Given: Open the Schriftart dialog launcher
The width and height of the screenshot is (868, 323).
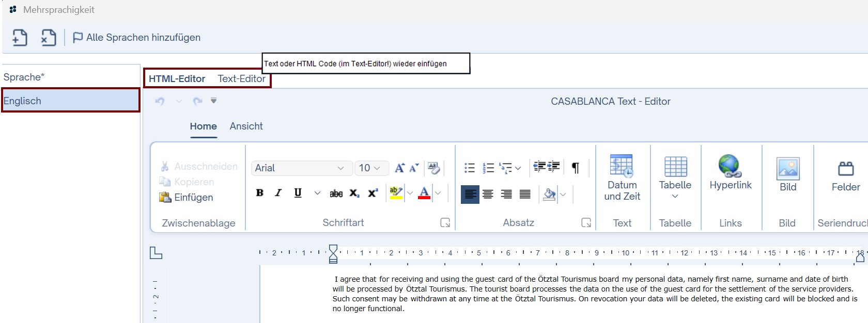Looking at the screenshot, I should point(445,222).
